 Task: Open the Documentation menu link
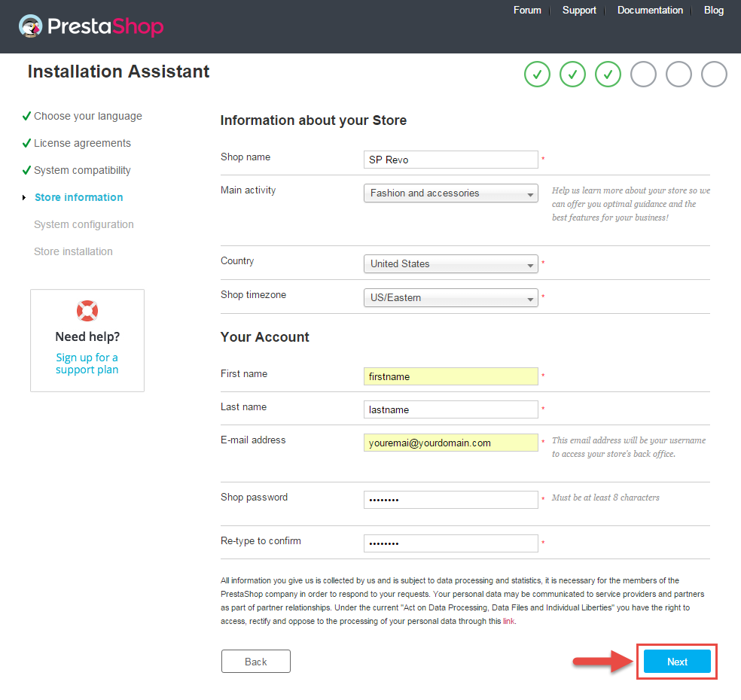pyautogui.click(x=650, y=11)
